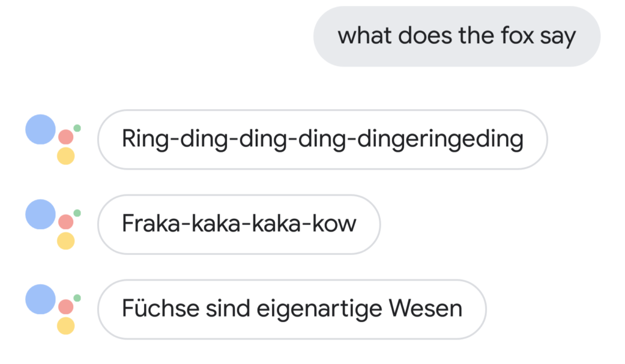
Task: Click the yellow dot beside the Ring-ding reply
Action: click(x=66, y=156)
